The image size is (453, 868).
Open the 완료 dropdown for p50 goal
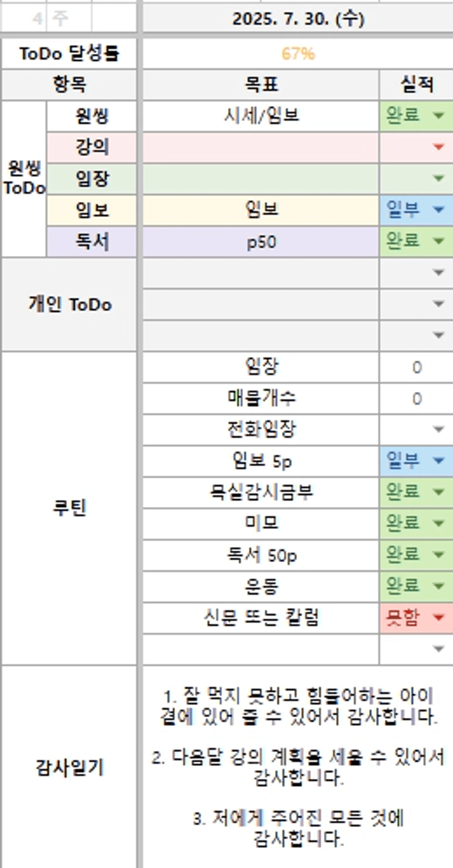click(x=438, y=241)
